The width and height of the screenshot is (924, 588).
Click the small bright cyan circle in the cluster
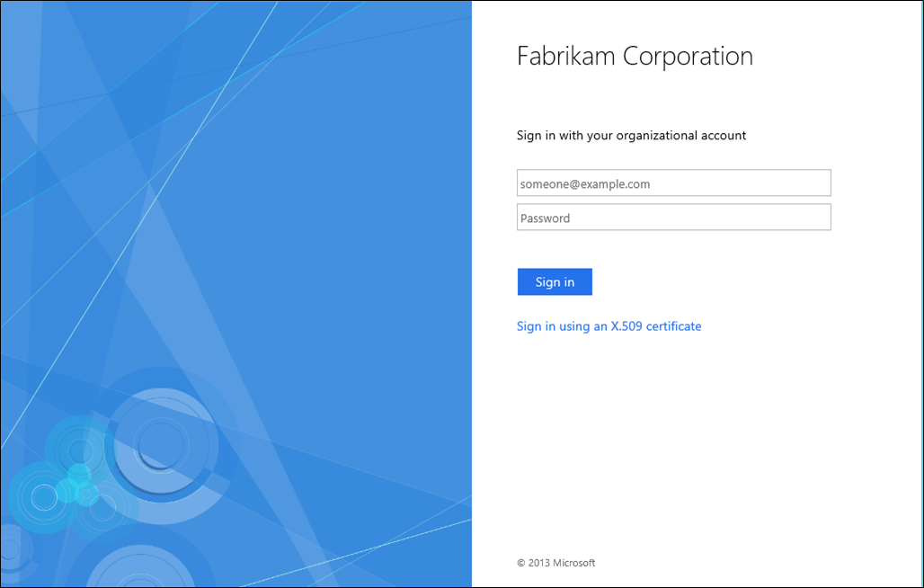click(x=79, y=475)
